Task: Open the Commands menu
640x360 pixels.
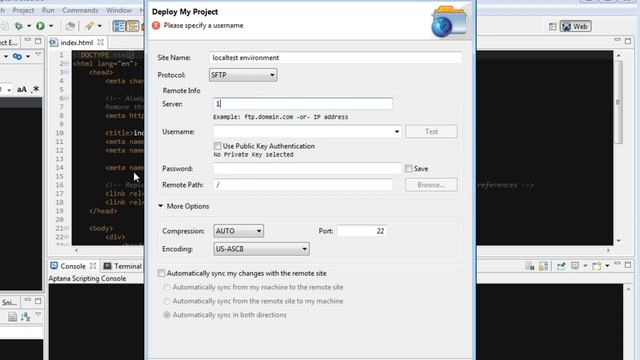Action: click(80, 10)
